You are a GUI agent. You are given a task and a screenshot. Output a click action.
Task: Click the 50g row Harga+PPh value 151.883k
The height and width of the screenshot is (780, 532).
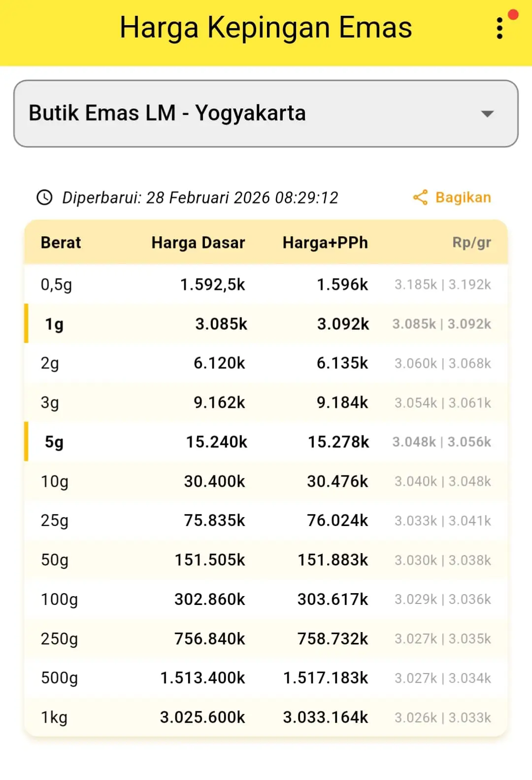click(332, 560)
